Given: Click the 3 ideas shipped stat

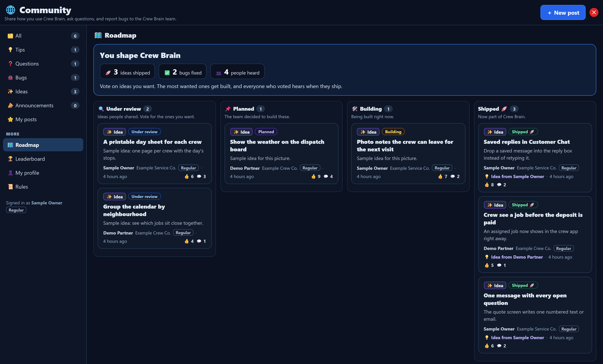Looking at the screenshot, I should pos(127,72).
